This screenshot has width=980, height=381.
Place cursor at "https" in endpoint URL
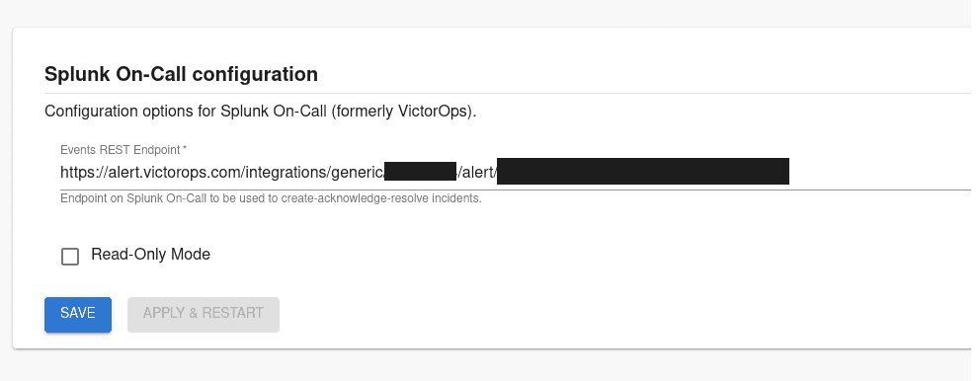click(76, 173)
